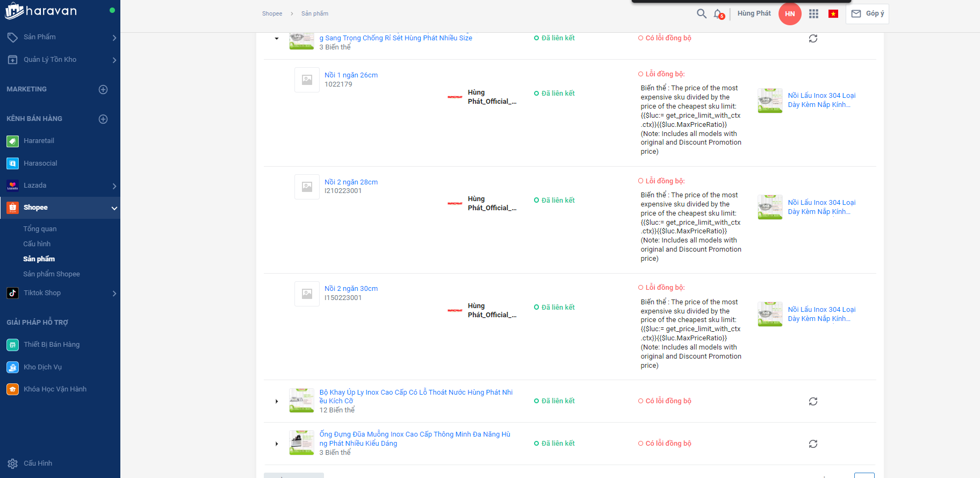
Task: Open variant Nồi 2 ngăn 30cm link
Action: 351,289
